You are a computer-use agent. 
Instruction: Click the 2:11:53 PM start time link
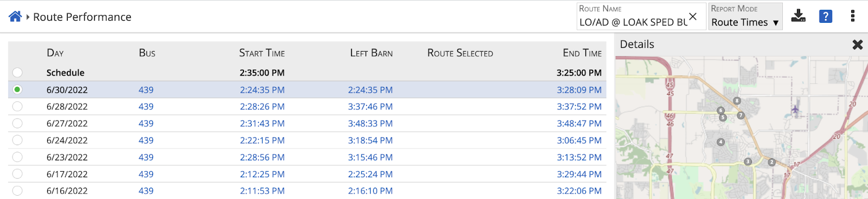coord(262,191)
